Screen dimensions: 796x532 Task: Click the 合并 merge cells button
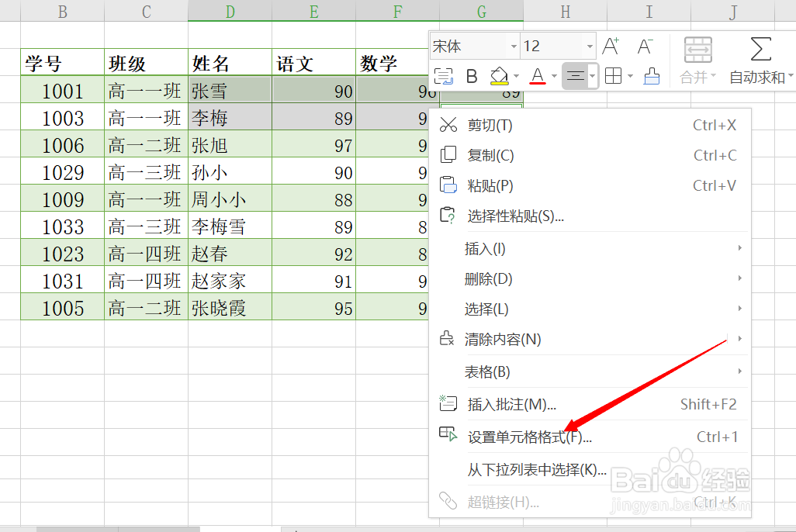(x=697, y=77)
